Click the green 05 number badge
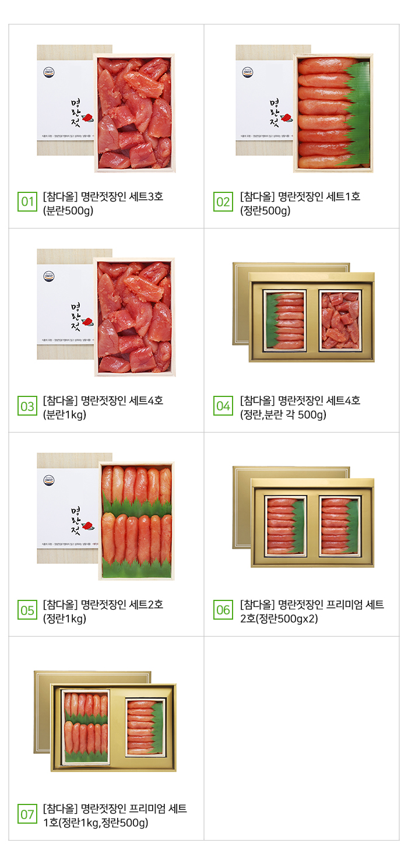Image resolution: width=408 pixels, height=868 pixels. [x=27, y=610]
